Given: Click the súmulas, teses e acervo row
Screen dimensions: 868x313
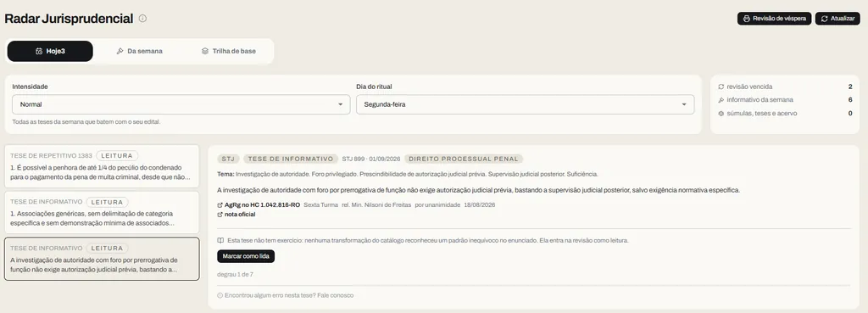Looking at the screenshot, I should (x=785, y=114).
